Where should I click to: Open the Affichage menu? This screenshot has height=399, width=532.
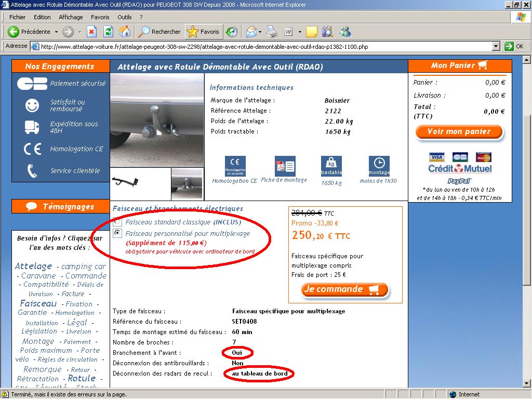71,17
